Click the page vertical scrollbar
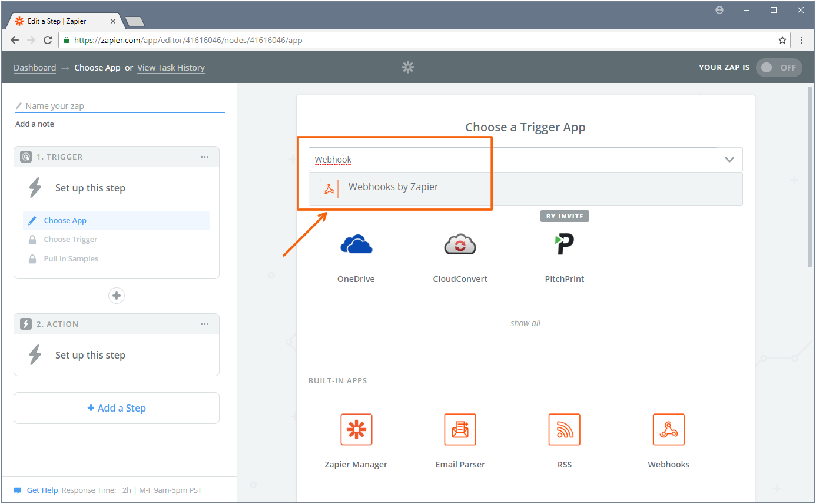Image resolution: width=816 pixels, height=504 pixels. click(x=811, y=177)
